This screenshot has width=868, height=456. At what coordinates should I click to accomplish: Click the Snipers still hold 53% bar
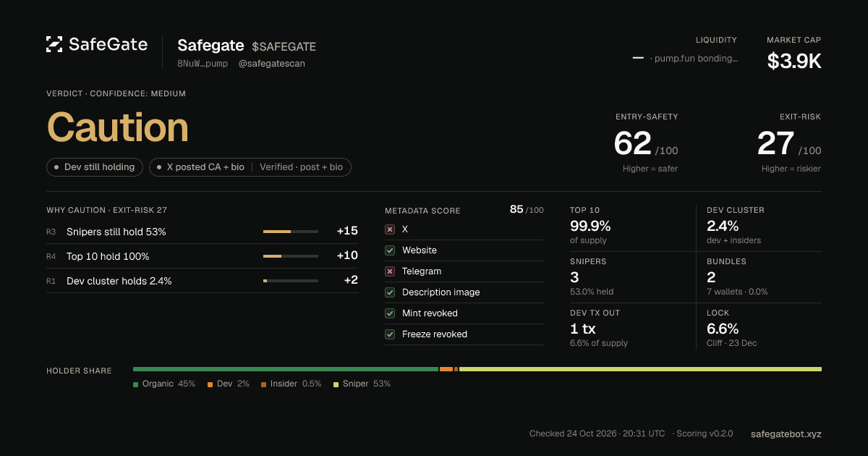(x=291, y=232)
